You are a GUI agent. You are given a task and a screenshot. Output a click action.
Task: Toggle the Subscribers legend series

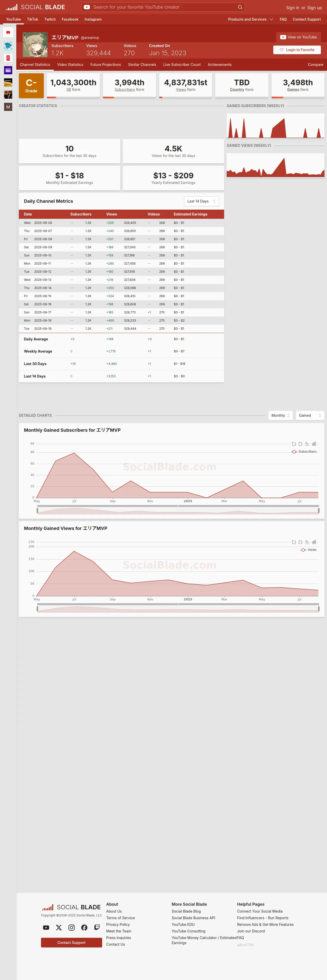304,452
